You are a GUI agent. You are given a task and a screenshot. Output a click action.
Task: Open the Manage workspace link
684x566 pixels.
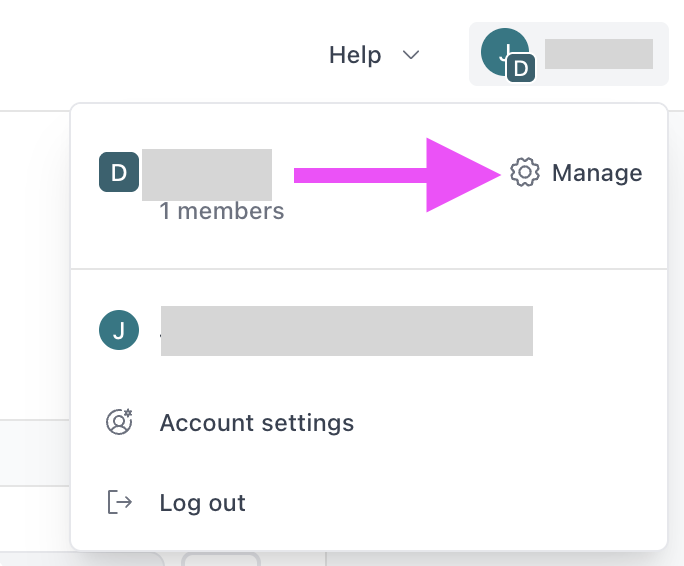[x=596, y=173]
